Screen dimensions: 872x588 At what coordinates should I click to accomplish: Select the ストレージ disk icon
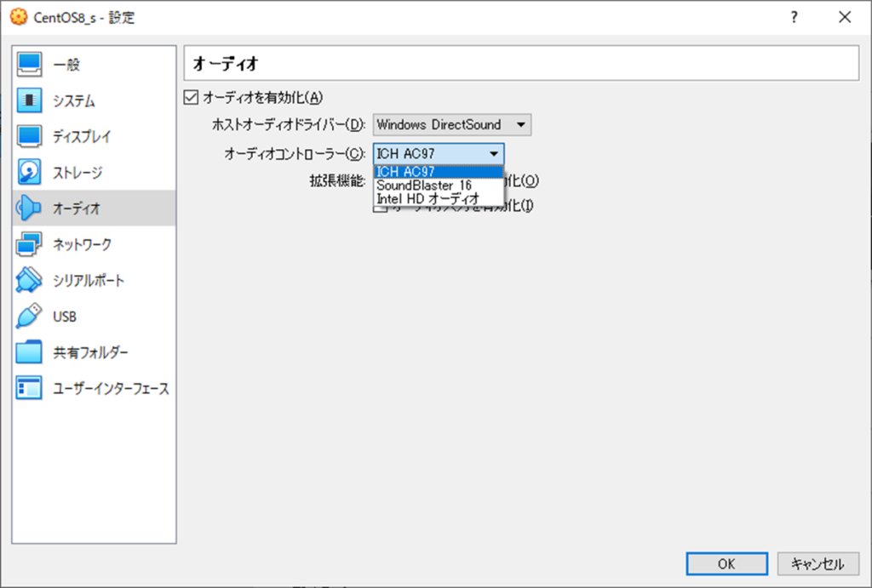(29, 172)
